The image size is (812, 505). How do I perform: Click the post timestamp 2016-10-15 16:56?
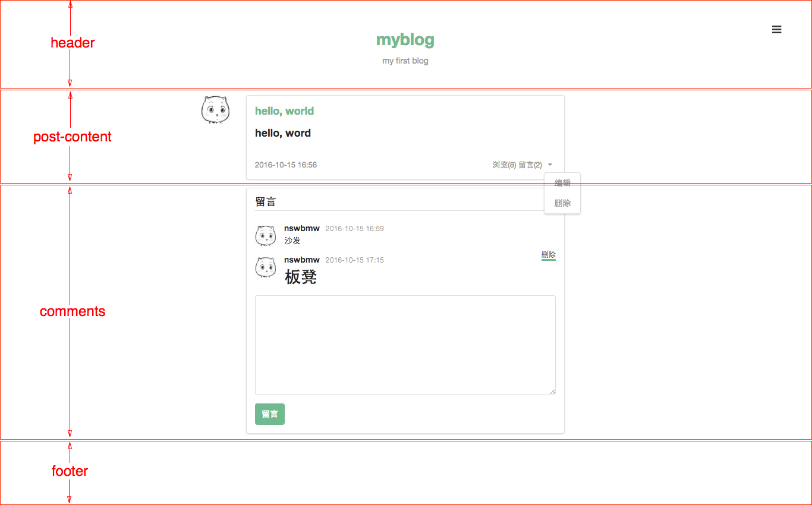[x=285, y=165]
